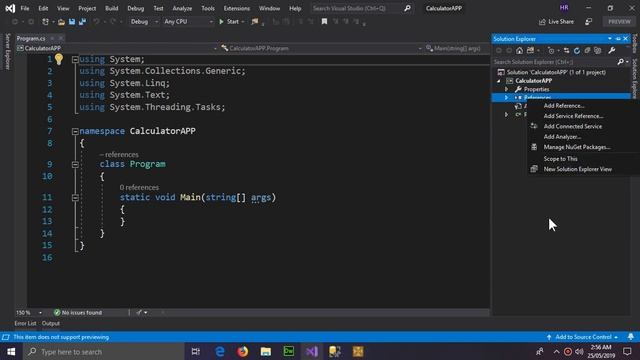Image resolution: width=640 pixels, height=360 pixels.
Task: Click the Properties wrench icon in Solution Explorer
Action: (x=611, y=51)
